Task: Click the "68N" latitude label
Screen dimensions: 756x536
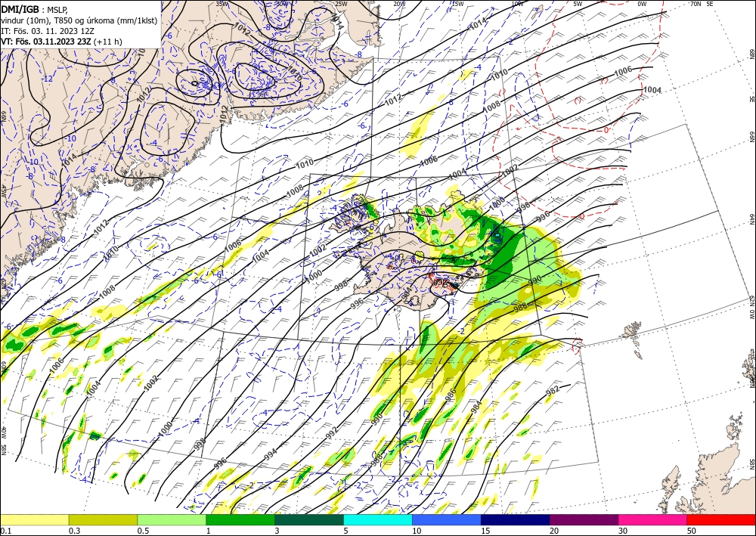Action: tap(752, 53)
